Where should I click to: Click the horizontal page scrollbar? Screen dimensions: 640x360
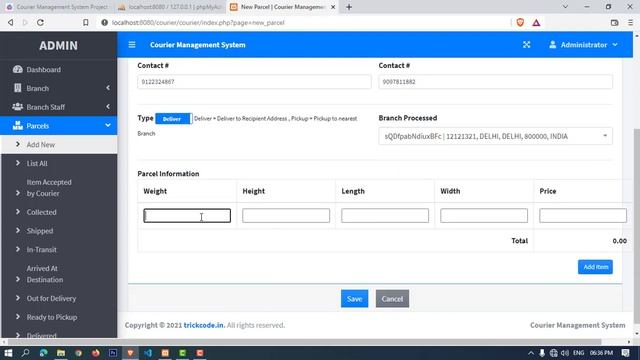304,342
